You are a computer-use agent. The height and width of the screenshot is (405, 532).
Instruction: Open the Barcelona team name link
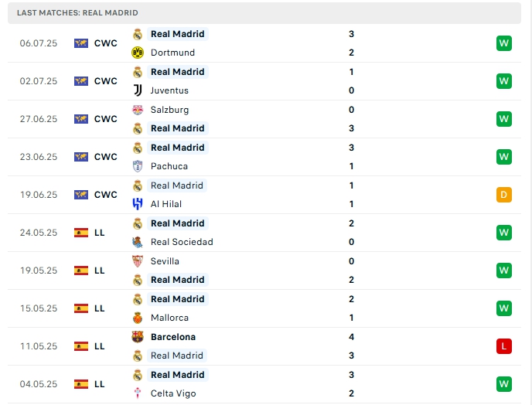tap(173, 337)
